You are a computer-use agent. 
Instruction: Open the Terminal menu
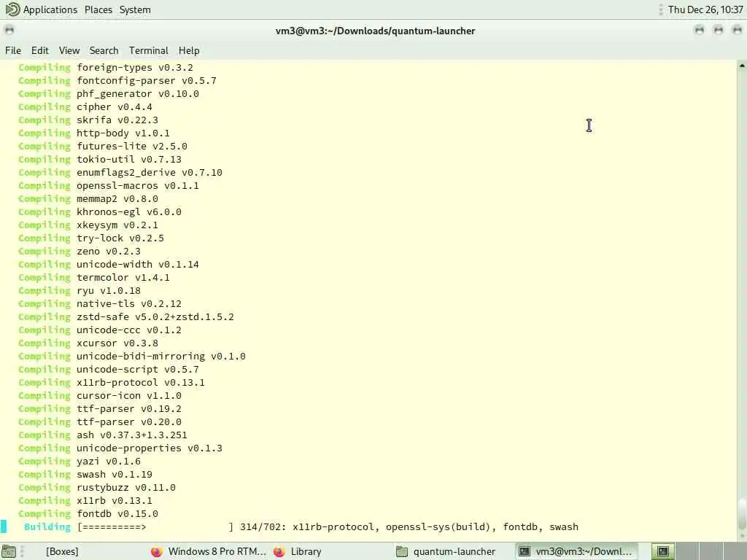148,50
